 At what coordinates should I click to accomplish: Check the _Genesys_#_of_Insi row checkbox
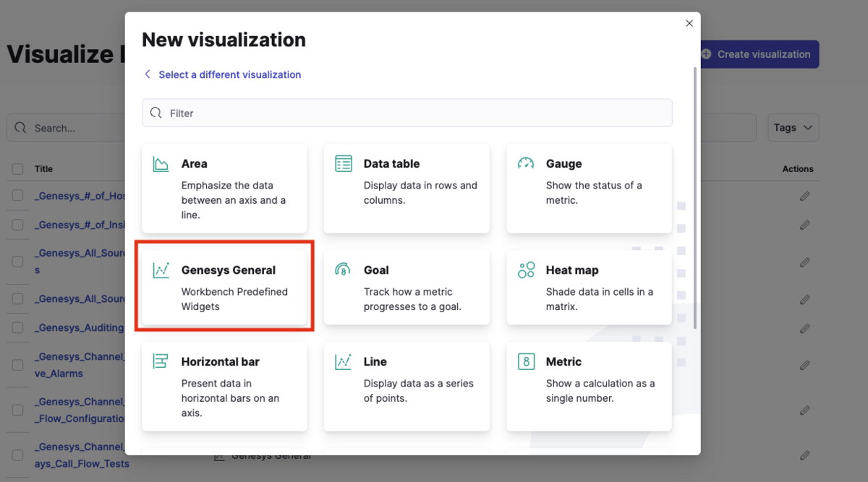(17, 225)
